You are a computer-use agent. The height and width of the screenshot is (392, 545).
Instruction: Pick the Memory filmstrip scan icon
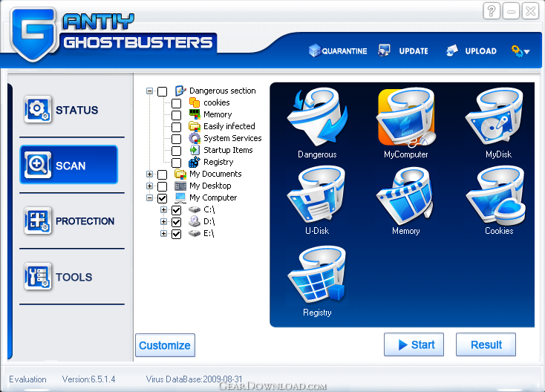[406, 195]
